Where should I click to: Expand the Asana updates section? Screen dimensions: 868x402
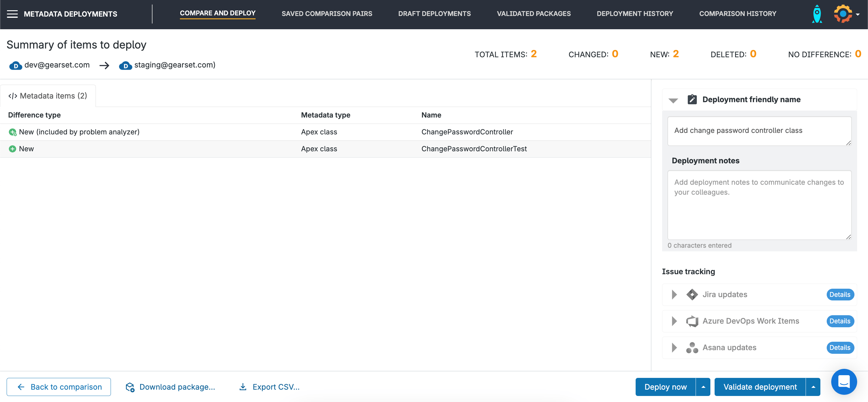(674, 347)
